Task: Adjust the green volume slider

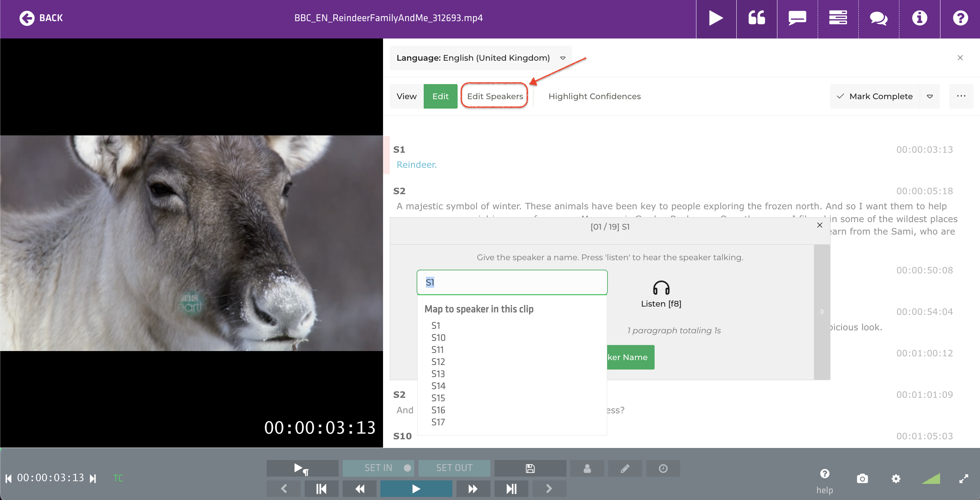Action: coord(931,478)
